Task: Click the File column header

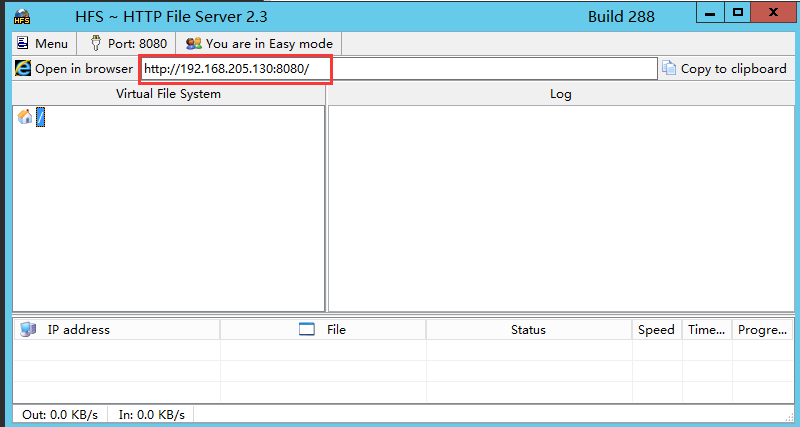Action: (x=323, y=330)
